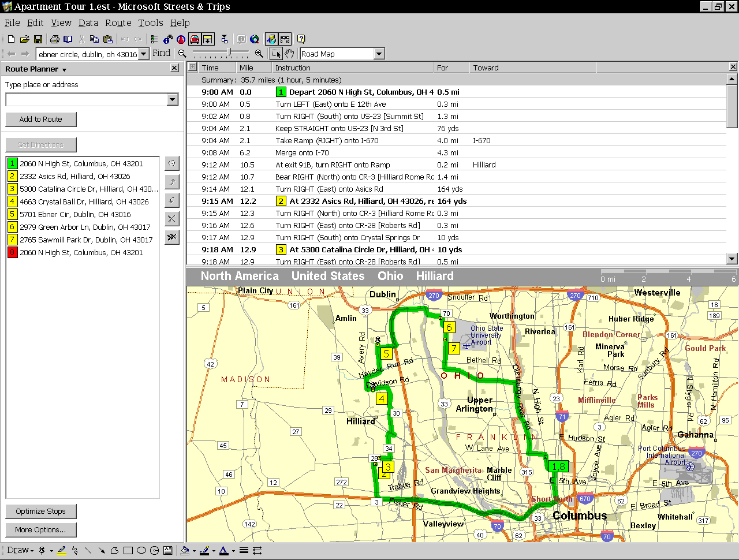Open the Edit menu
Viewport: 739px width, 560px height.
pos(35,23)
